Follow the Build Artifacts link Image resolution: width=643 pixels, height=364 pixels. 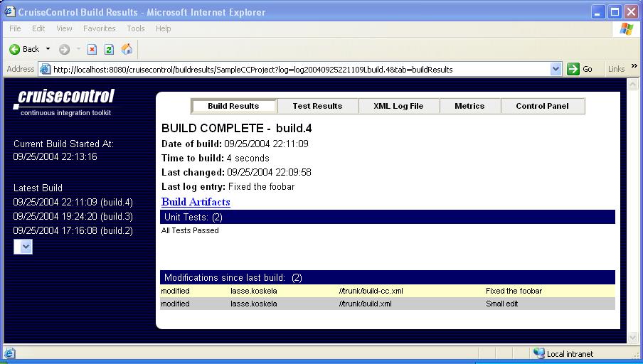(x=196, y=202)
